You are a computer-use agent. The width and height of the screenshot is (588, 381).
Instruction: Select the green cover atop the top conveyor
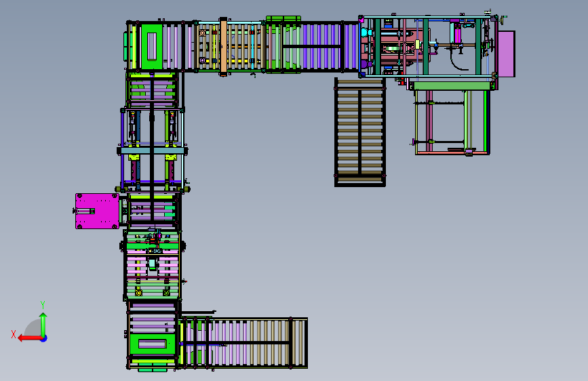point(283,20)
